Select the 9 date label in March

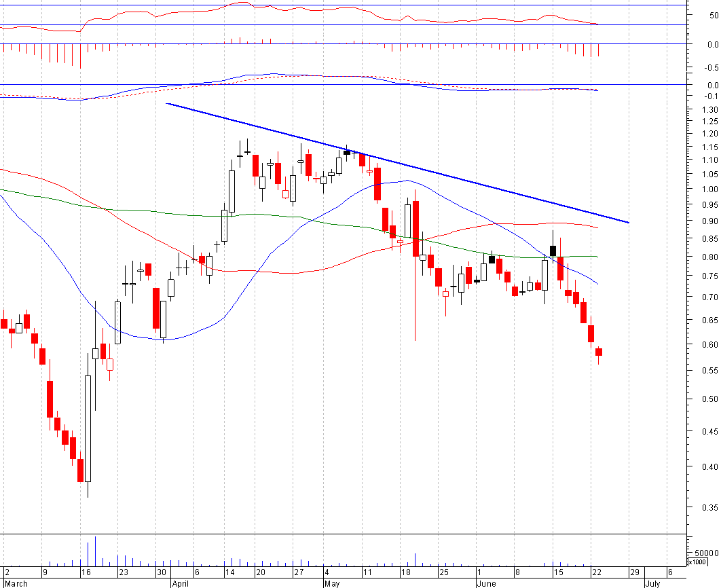(x=45, y=572)
